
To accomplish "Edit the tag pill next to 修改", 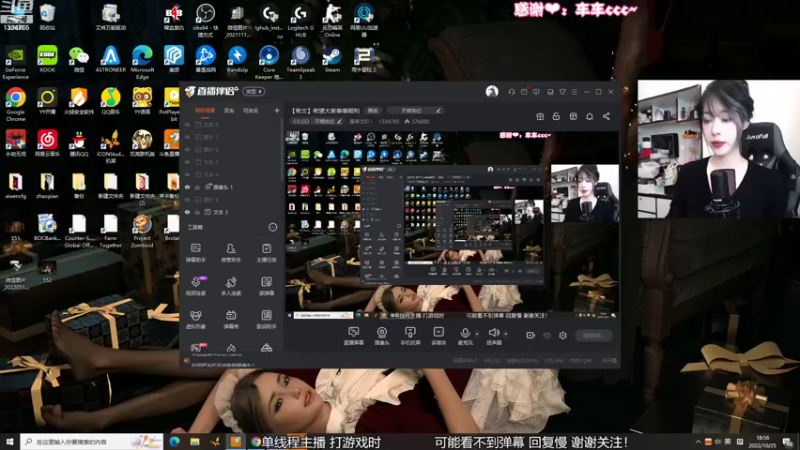I will pos(414,110).
